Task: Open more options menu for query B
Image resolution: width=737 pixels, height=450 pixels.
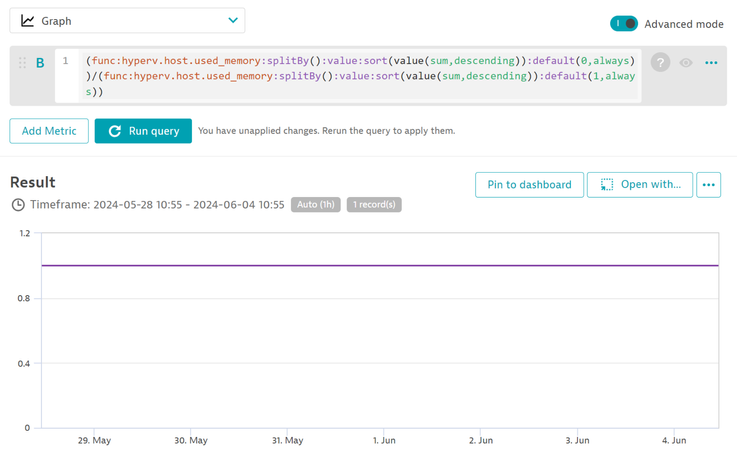Action: click(711, 62)
